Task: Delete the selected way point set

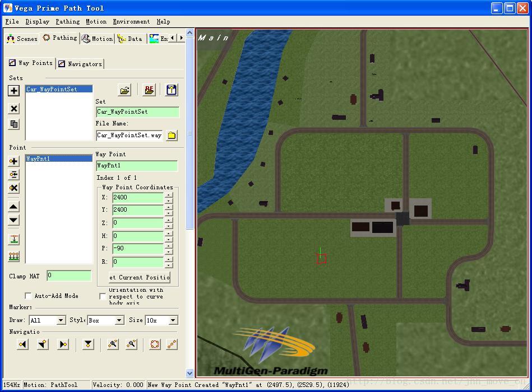Action: [x=14, y=109]
